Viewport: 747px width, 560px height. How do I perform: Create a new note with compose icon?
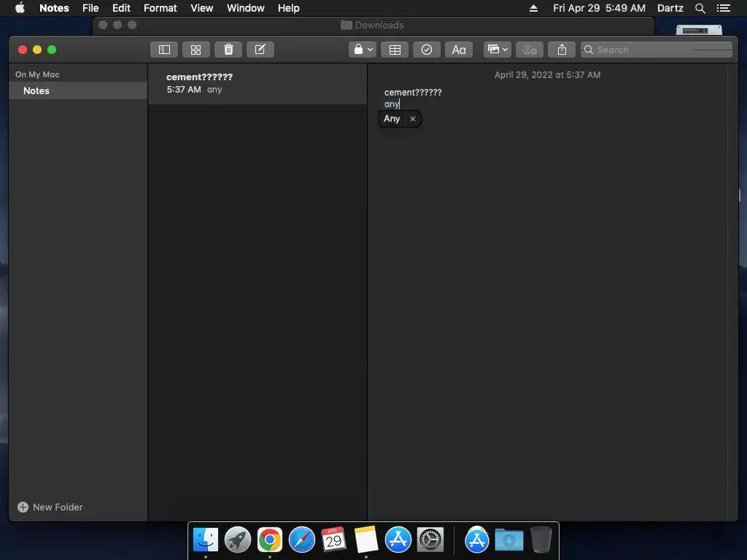(260, 50)
